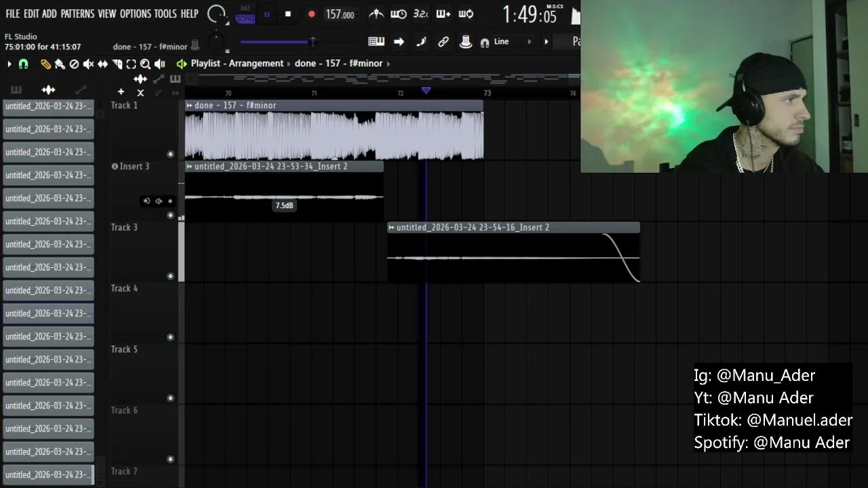Screen dimensions: 868x488
Task: Pause playback with the pause button
Action: pyautogui.click(x=267, y=14)
